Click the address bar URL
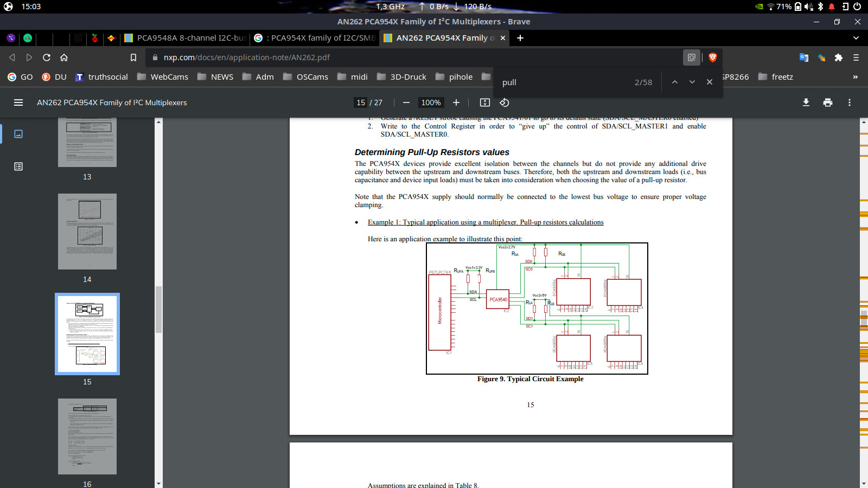868x488 pixels. tap(247, 57)
